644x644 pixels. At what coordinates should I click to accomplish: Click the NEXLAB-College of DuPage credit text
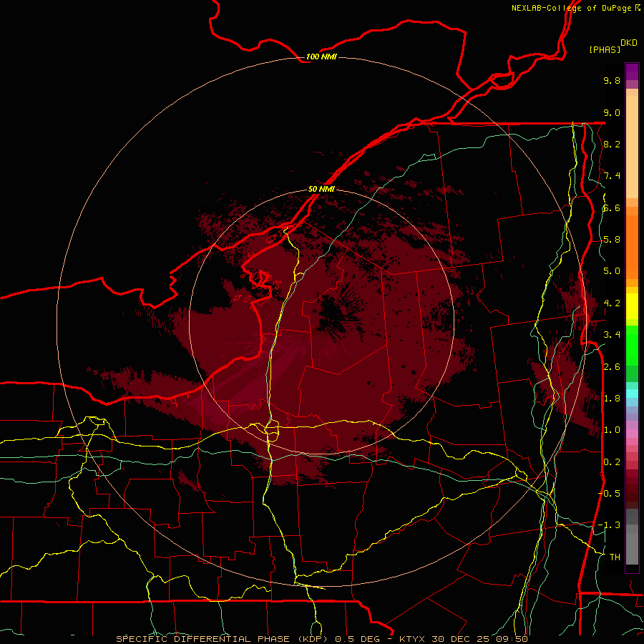pos(571,8)
